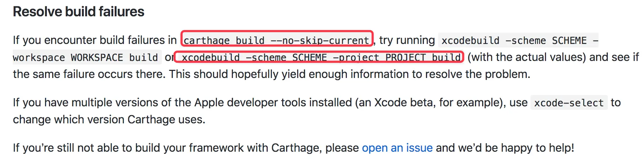Click the text "the same failure occurs there"
Image resolution: width=644 pixels, height=168 pixels.
[89, 74]
